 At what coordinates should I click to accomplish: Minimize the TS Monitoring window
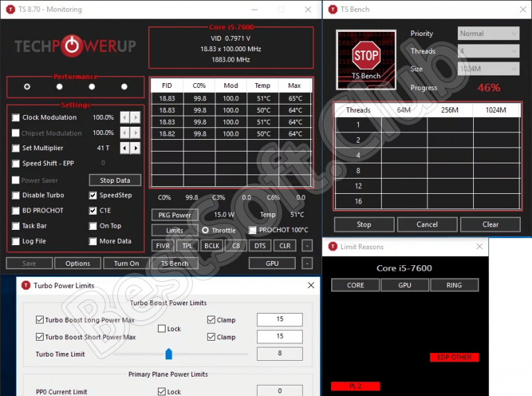254,10
